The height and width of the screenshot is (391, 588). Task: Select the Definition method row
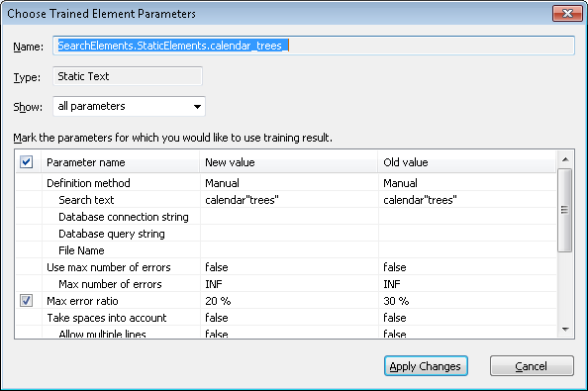pos(286,183)
